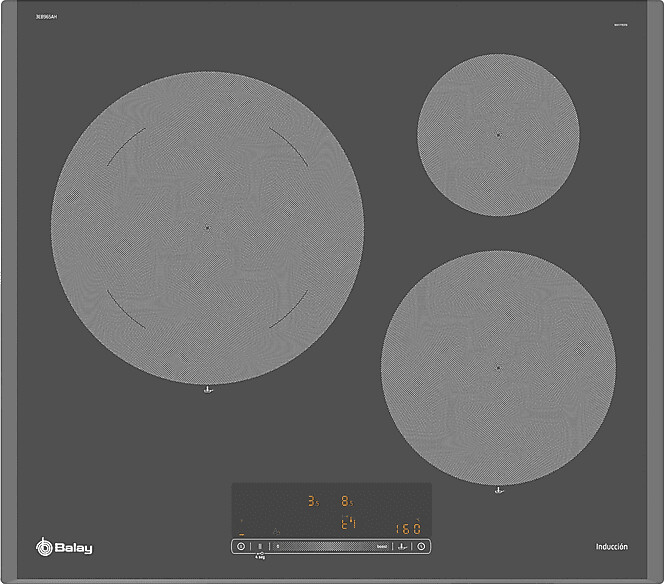Tap the orange E4 indicator display

click(348, 524)
